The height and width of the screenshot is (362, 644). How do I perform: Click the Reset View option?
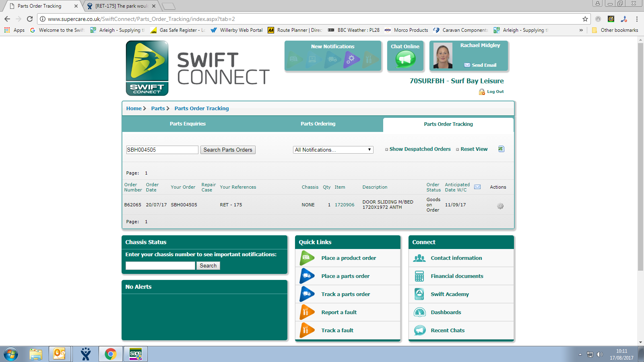click(x=474, y=149)
